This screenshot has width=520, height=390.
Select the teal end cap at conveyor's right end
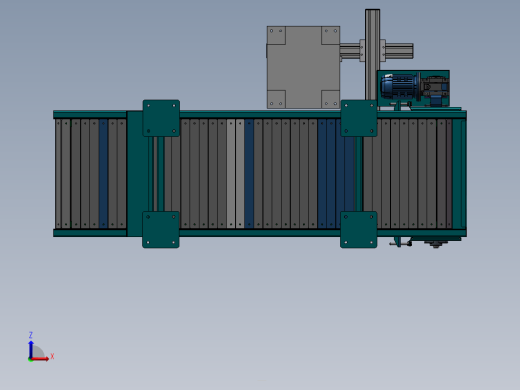tap(459, 174)
